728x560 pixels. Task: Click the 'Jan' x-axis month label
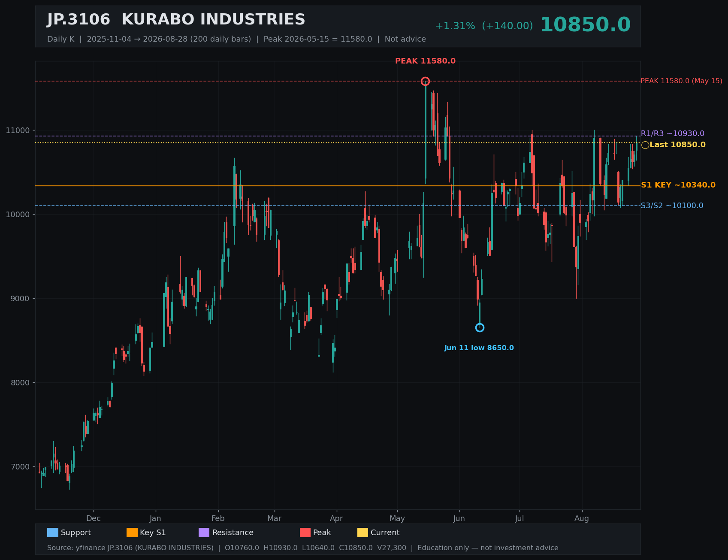coord(155,518)
